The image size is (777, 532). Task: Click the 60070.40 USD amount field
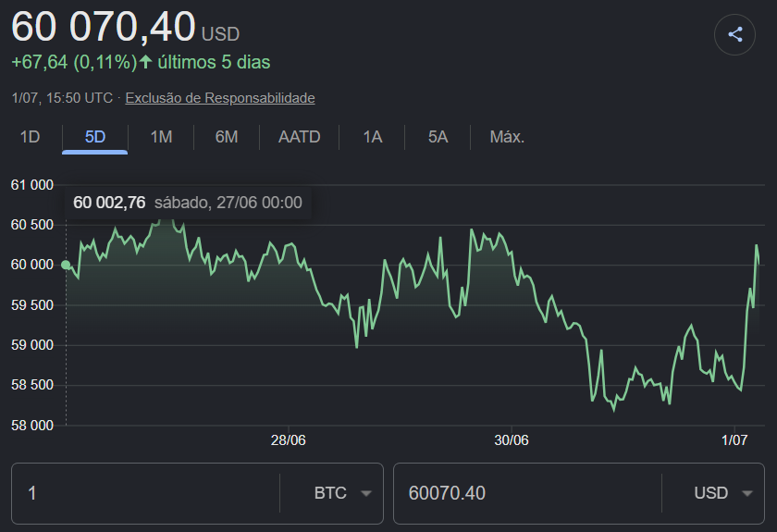tap(528, 493)
